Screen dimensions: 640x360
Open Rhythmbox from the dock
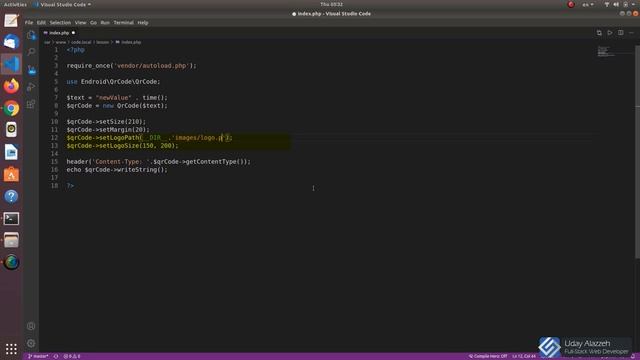(11, 130)
